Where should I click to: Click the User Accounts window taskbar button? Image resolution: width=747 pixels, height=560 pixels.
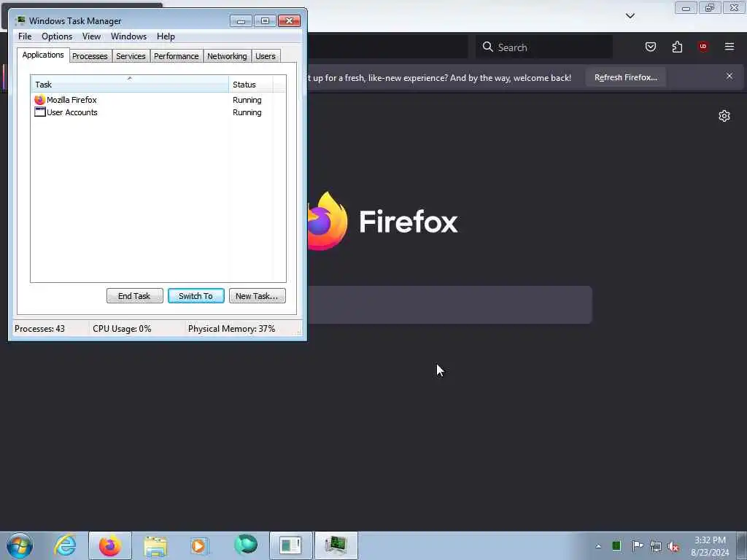click(x=290, y=545)
